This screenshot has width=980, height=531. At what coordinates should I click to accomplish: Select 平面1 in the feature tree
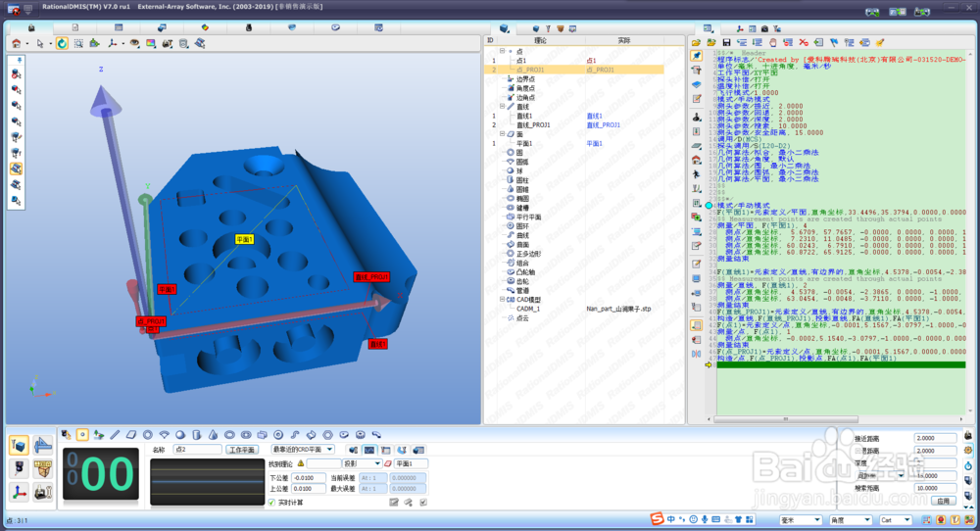click(x=523, y=143)
